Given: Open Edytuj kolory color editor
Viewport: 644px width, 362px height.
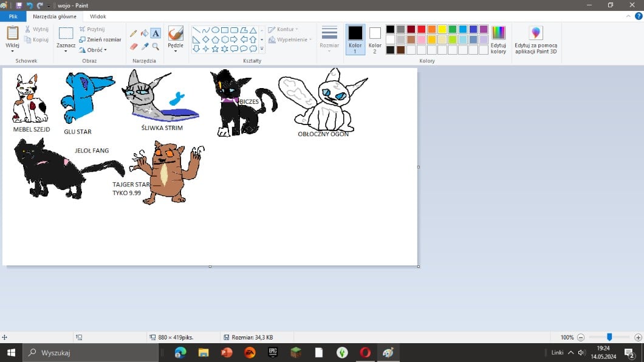Looking at the screenshot, I should pos(498,40).
